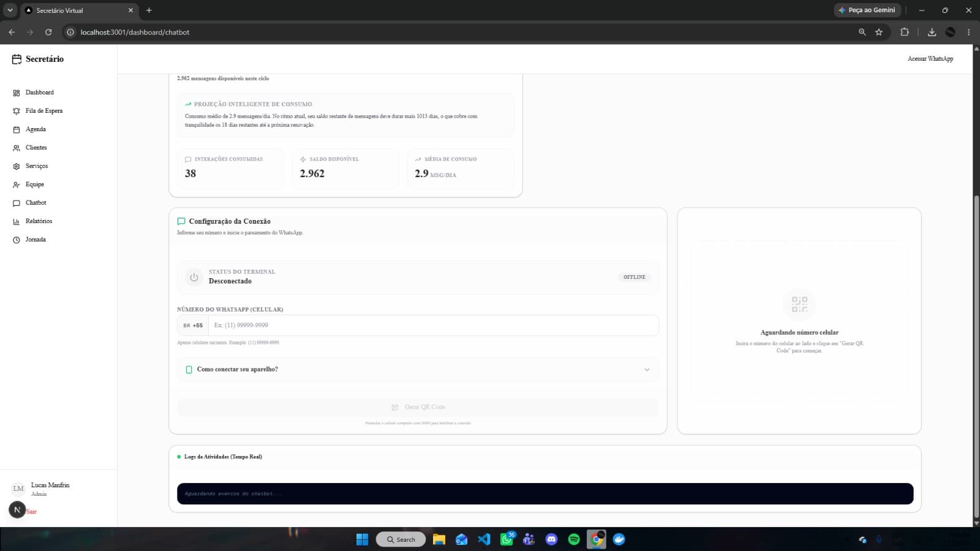Click Sair to log out

pos(31,511)
